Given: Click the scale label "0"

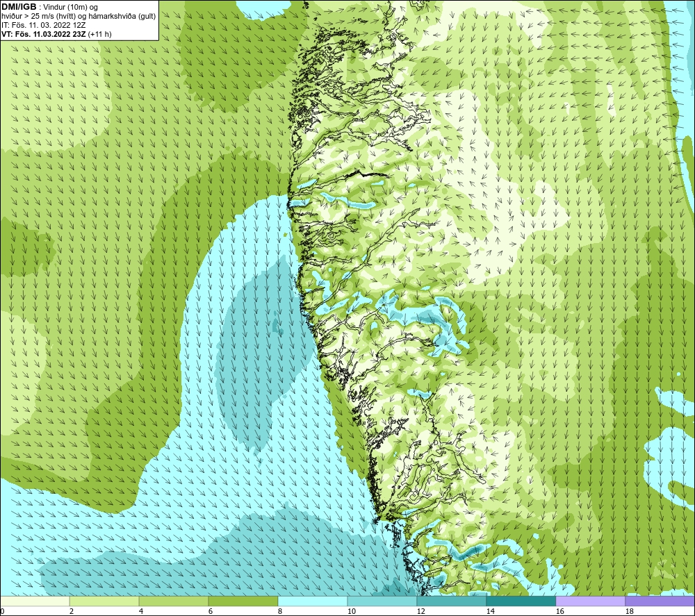Looking at the screenshot, I should tap(3, 612).
